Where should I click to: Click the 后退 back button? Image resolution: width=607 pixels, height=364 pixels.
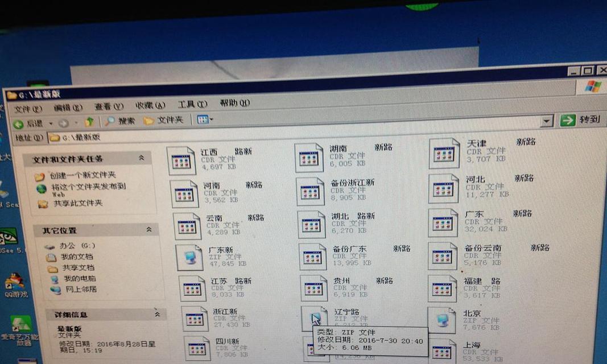[x=28, y=124]
